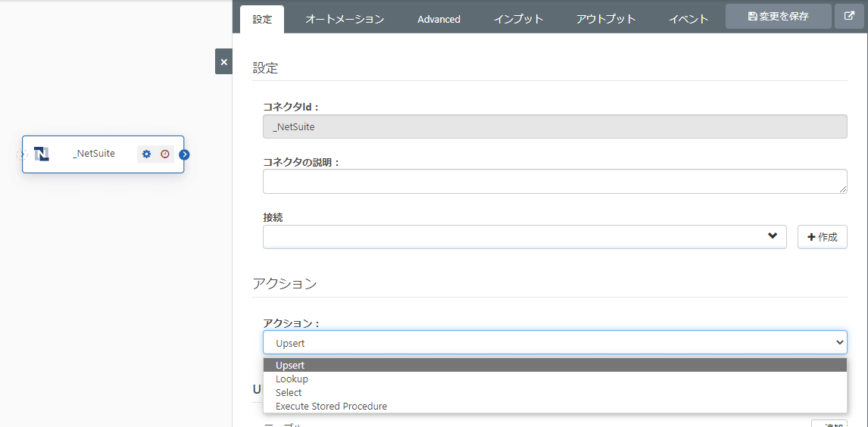Viewport: 868px width, 427px height.
Task: Click the red clock icon on _NetSuite connector
Action: coord(165,154)
